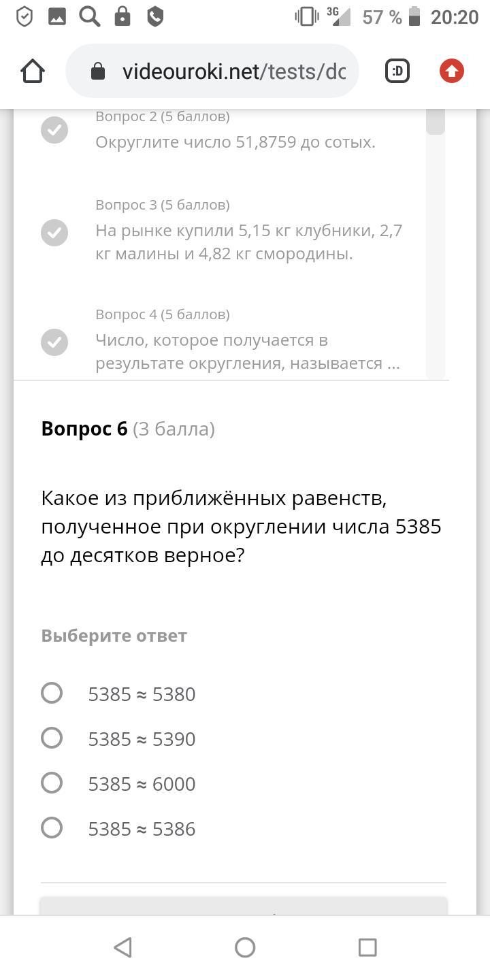Click the question list scrollbar thumb
This screenshot has height=980, width=490.
click(436, 122)
